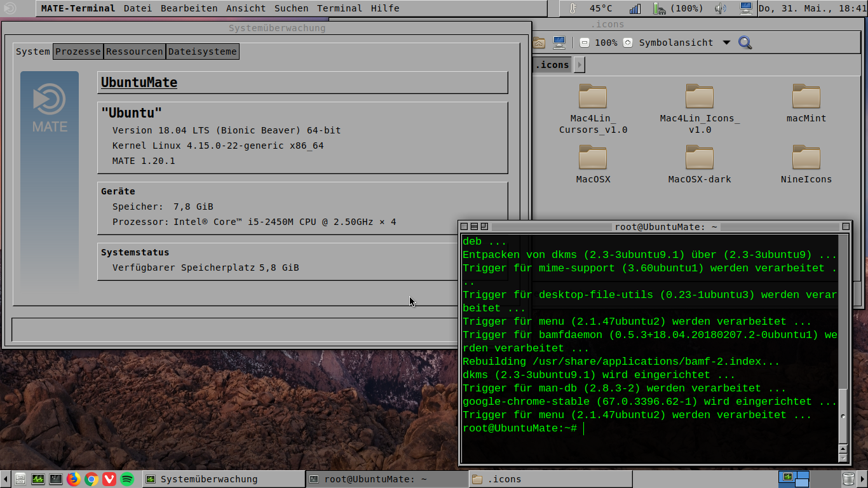This screenshot has height=488, width=868.
Task: Click the terminal line google-chrome-stable wird eingerichtet
Action: pyautogui.click(x=650, y=402)
